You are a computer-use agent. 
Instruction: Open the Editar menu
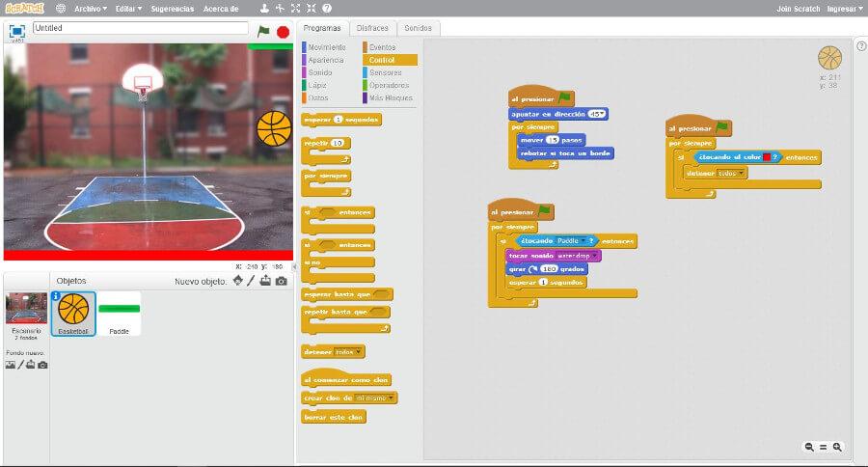[x=129, y=9]
